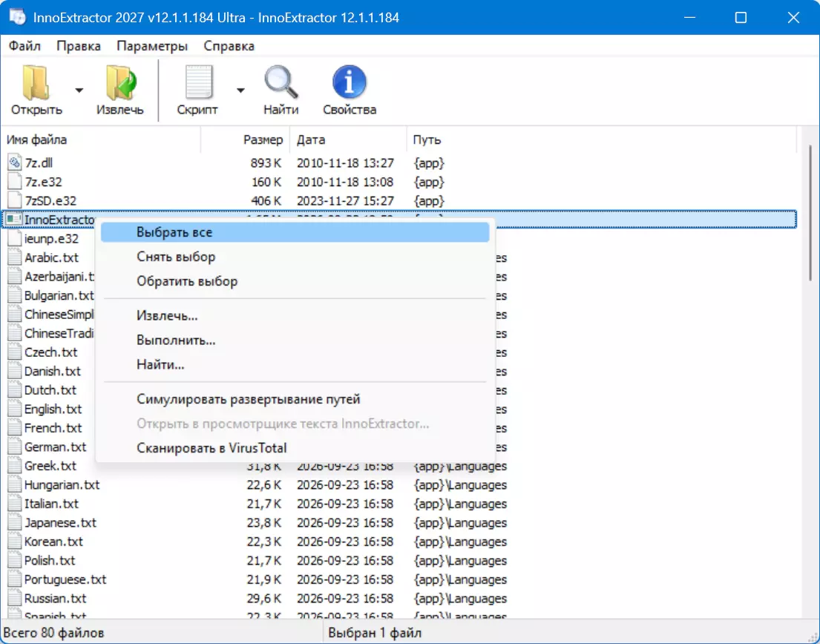
Task: Select Симулировать развертывание путей
Action: 295,399
